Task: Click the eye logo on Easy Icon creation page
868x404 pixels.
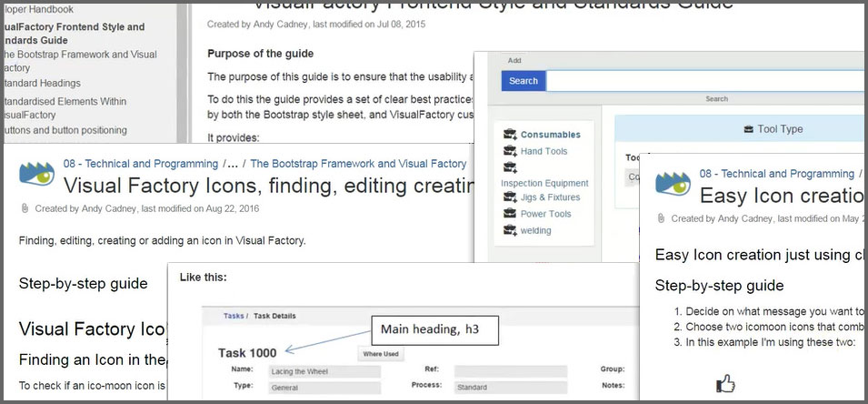Action: (673, 184)
